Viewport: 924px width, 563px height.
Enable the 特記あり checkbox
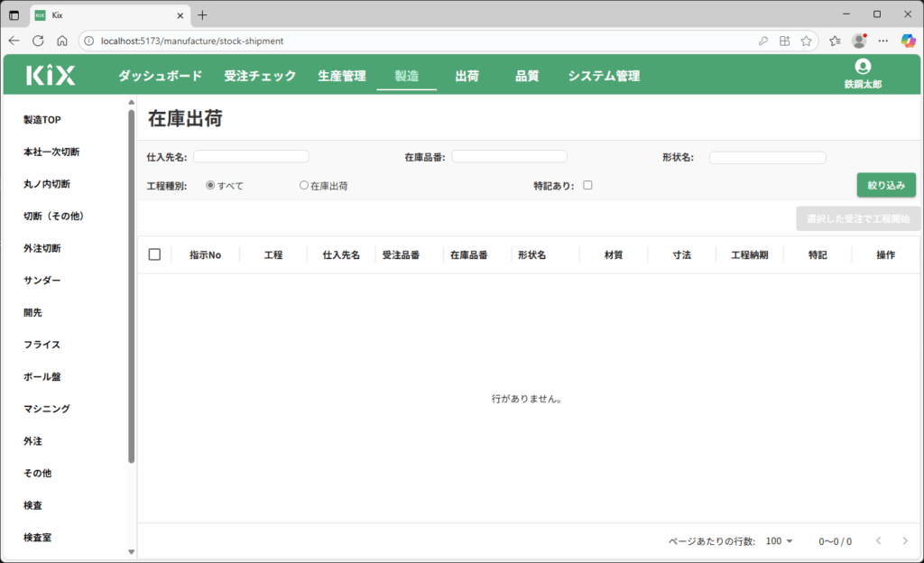(x=587, y=186)
